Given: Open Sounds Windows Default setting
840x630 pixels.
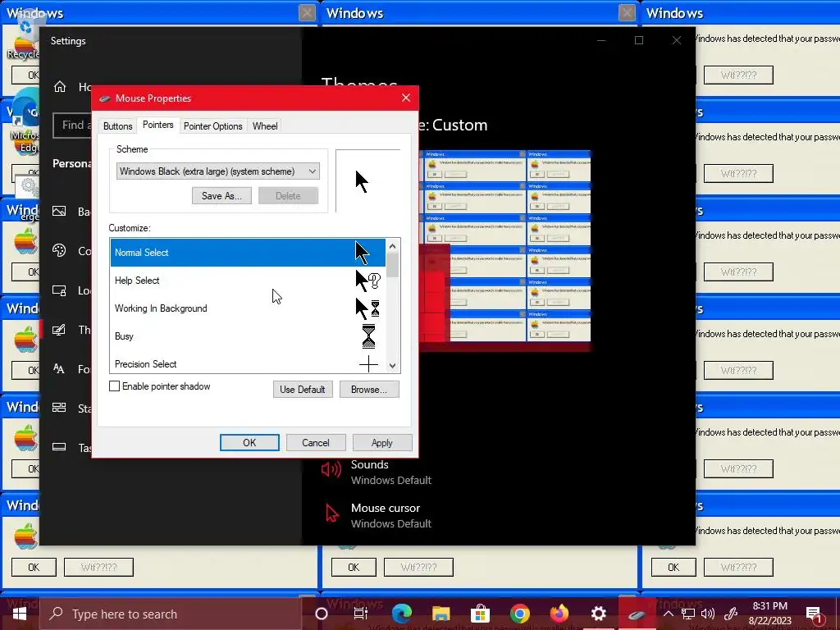Looking at the screenshot, I should click(391, 472).
